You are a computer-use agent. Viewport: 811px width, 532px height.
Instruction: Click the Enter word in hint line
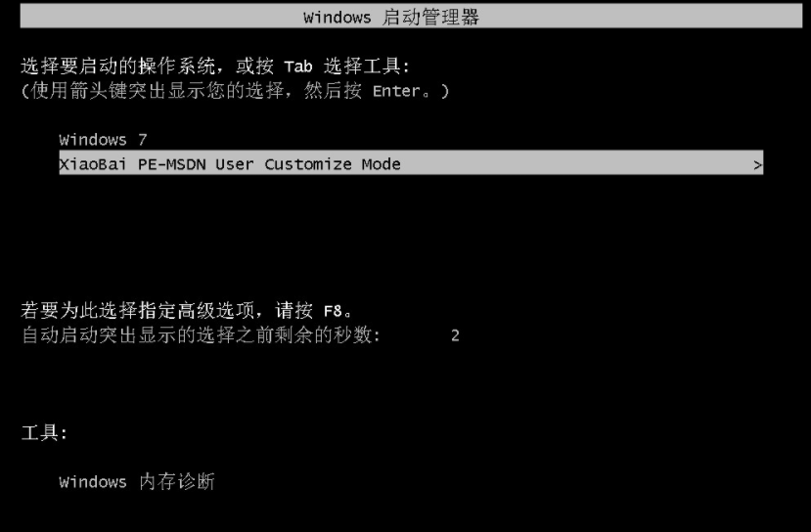[397, 91]
